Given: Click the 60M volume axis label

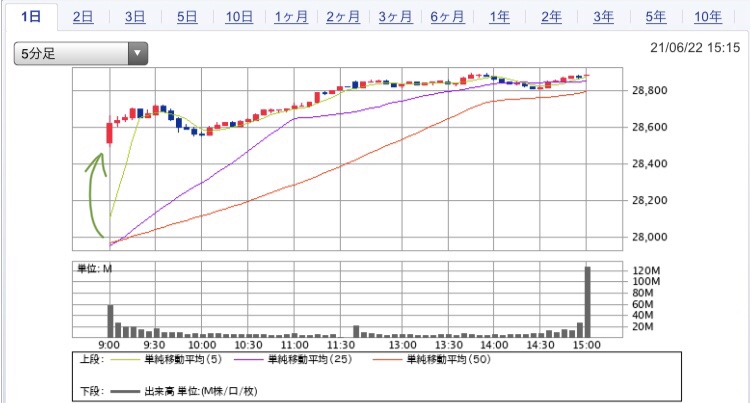Looking at the screenshot, I should 642,304.
